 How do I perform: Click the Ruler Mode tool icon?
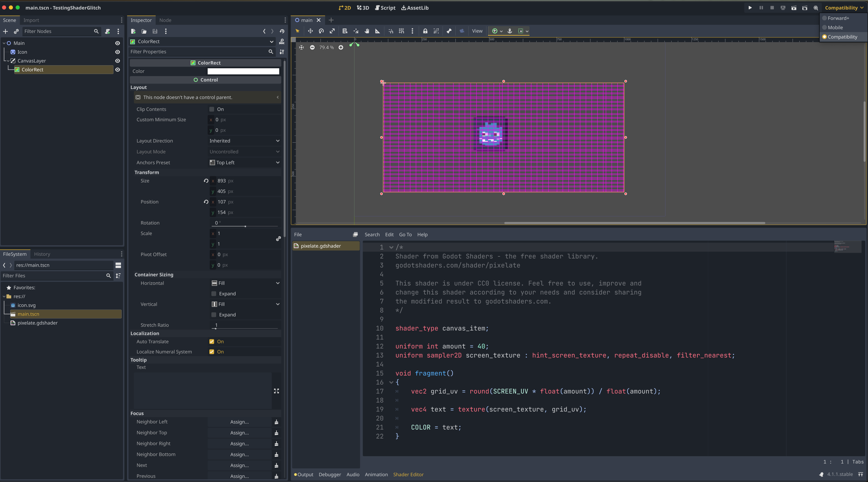tap(378, 31)
